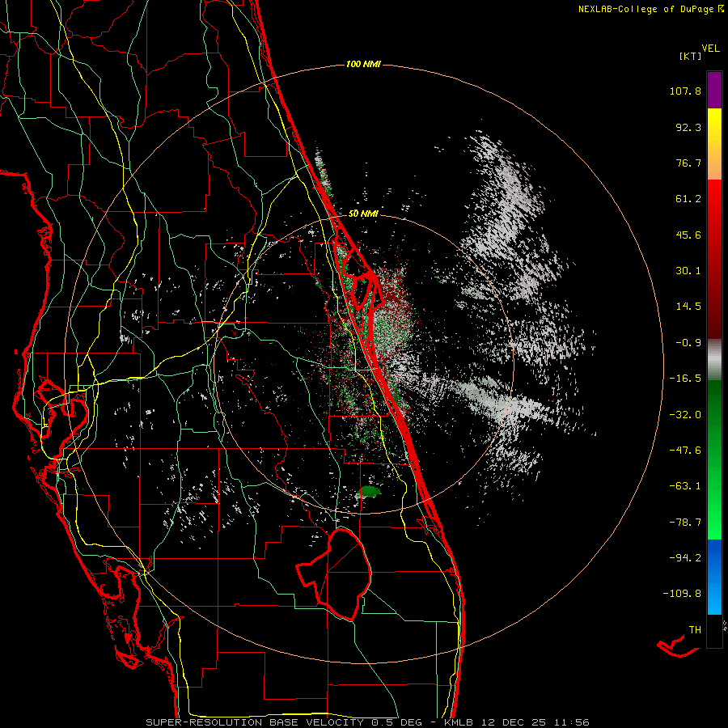Image resolution: width=728 pixels, height=728 pixels.
Task: Click the 100 NMI range ring label
Action: (363, 64)
